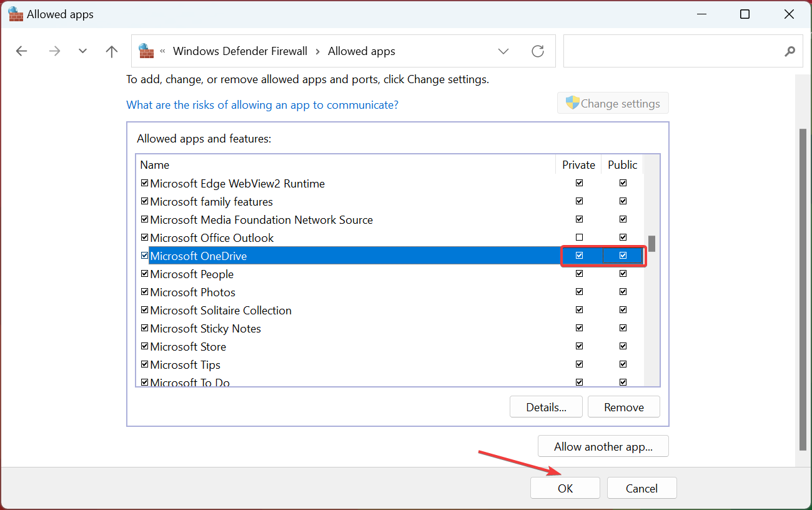Maximize the Allowed apps window
This screenshot has height=510, width=812.
point(745,14)
